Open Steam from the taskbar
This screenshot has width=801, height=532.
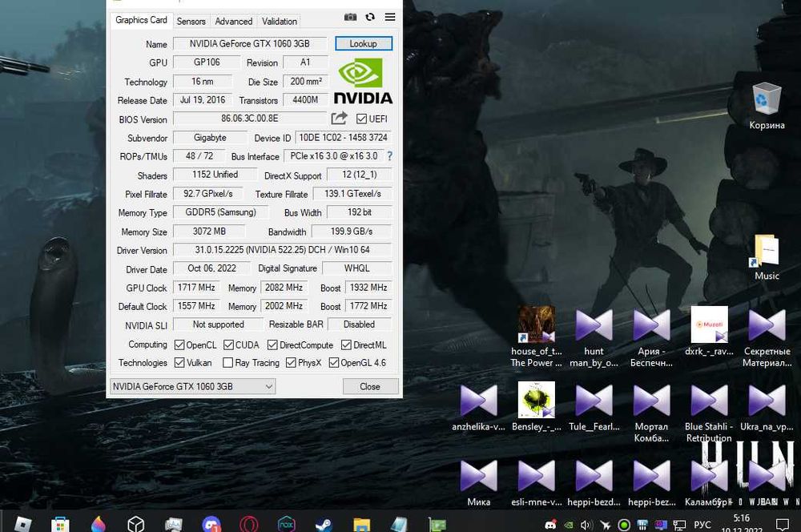coord(324,524)
